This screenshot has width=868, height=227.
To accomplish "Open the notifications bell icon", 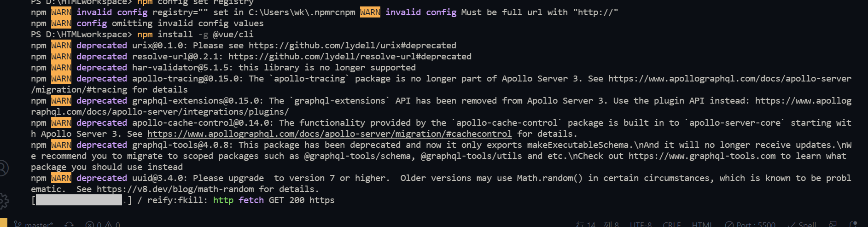I will point(853,224).
